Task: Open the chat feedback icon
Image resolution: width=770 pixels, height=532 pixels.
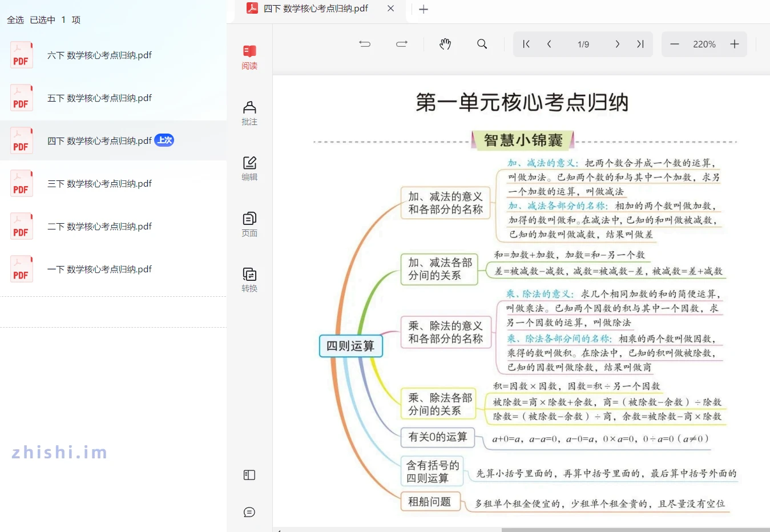Action: point(249,512)
